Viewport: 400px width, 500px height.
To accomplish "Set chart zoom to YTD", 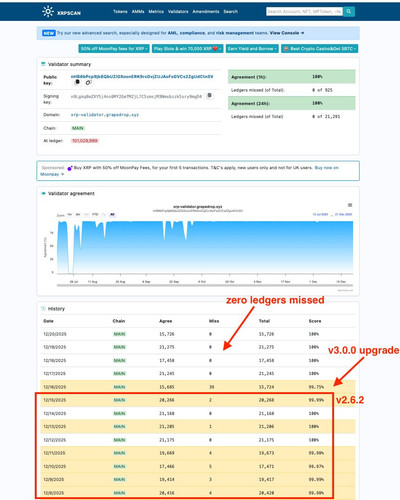I will click(x=95, y=215).
